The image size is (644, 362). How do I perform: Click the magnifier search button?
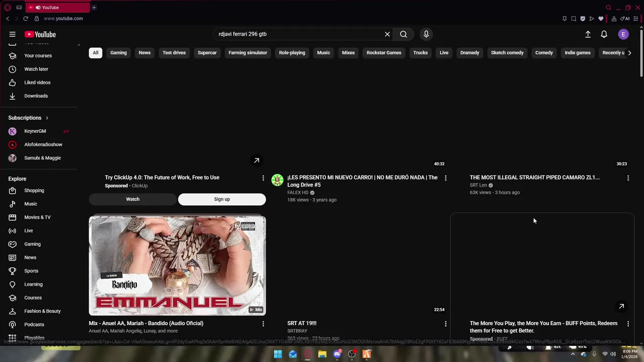[x=404, y=34]
